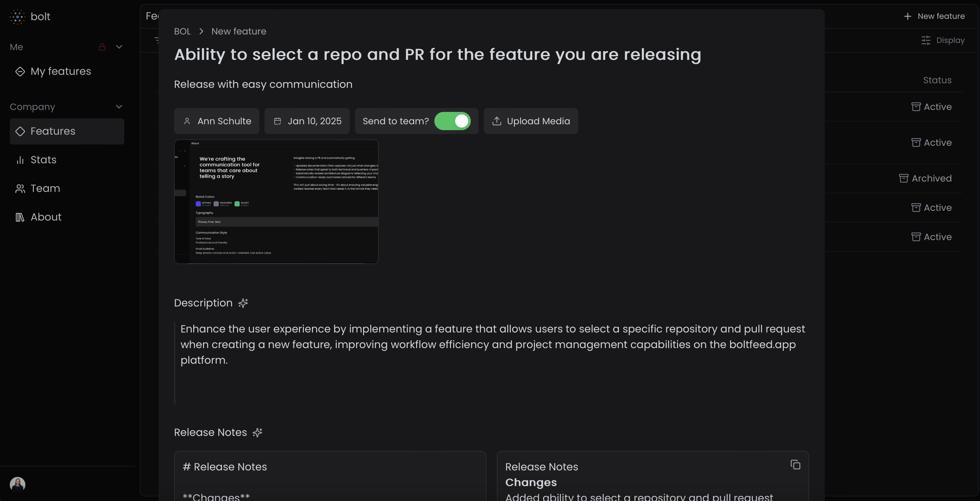This screenshot has height=501, width=980.
Task: Collapse the Company section chevron
Action: (x=119, y=107)
